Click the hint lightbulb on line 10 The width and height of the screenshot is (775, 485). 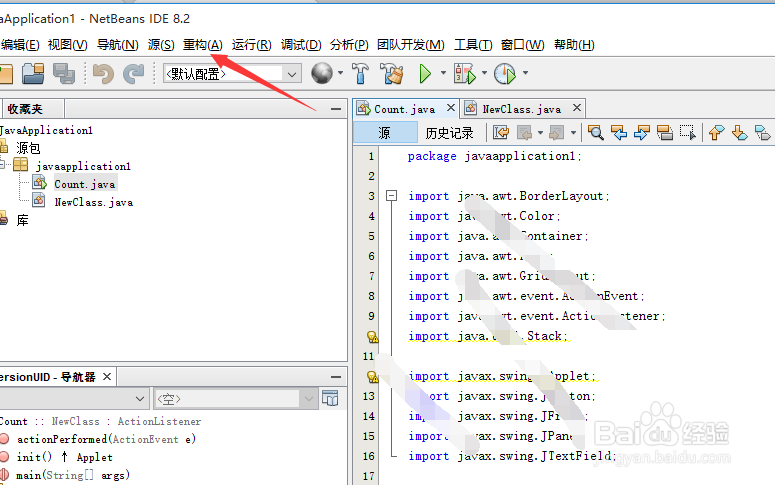coord(373,337)
